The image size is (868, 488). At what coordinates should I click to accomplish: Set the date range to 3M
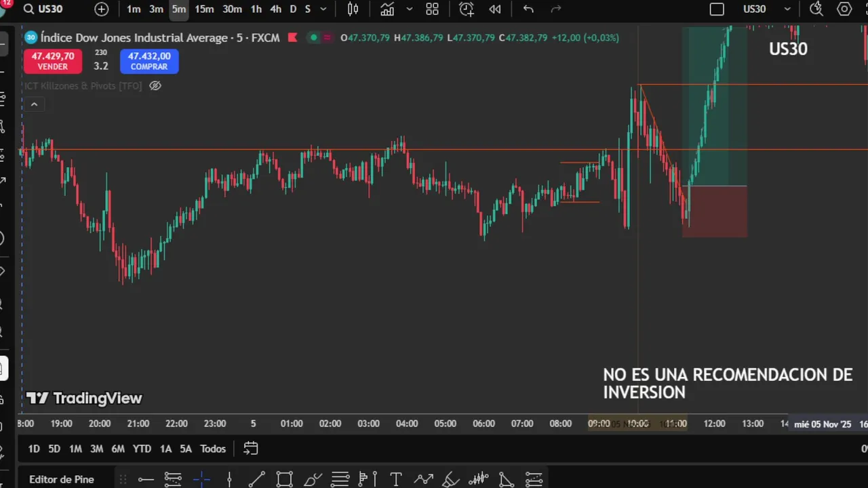pos(96,449)
